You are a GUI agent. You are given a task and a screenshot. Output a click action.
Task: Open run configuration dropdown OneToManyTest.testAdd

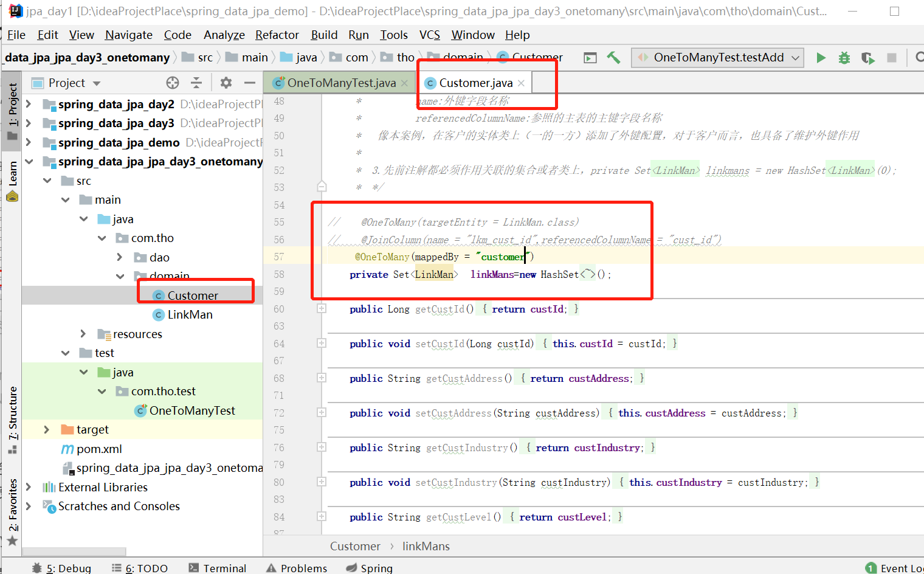pyautogui.click(x=718, y=58)
